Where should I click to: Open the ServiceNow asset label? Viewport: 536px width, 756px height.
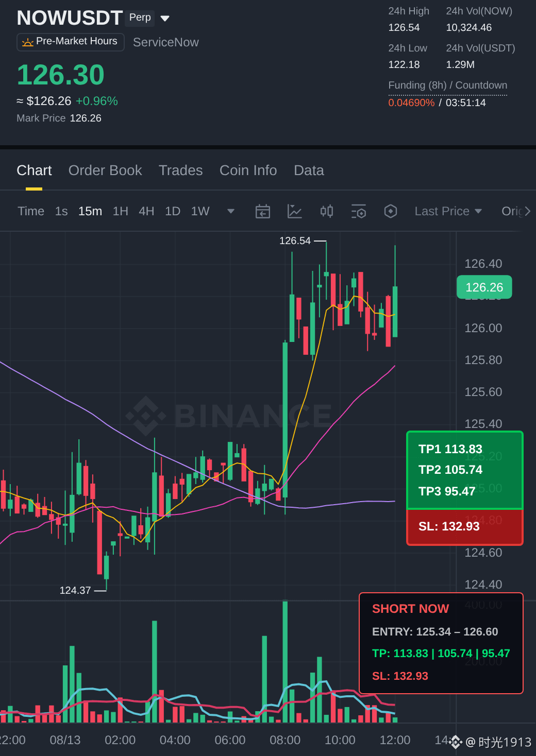pos(166,42)
